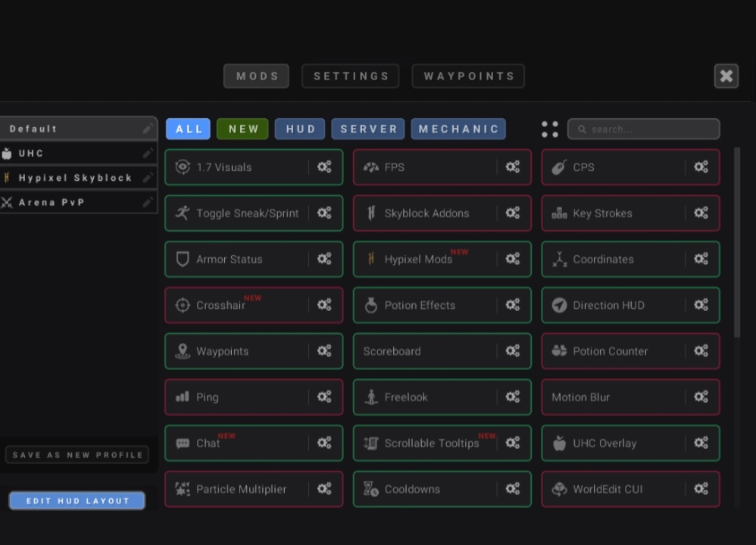Image resolution: width=756 pixels, height=545 pixels.
Task: Open Waypoints mod settings gear
Action: pos(324,350)
